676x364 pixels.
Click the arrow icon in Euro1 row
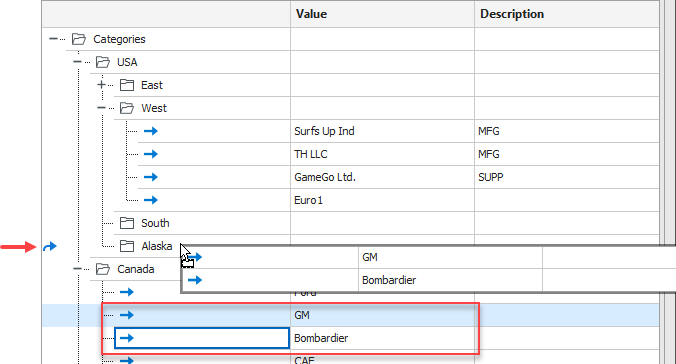pyautogui.click(x=150, y=200)
